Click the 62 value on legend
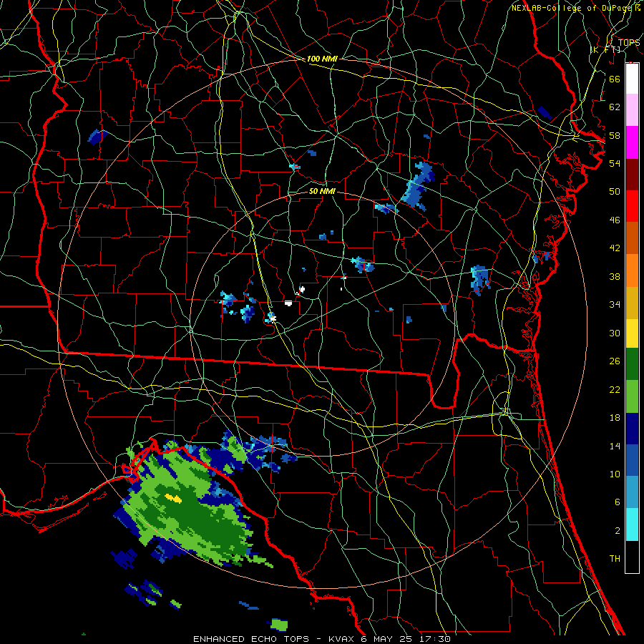The image size is (644, 644). (615, 107)
